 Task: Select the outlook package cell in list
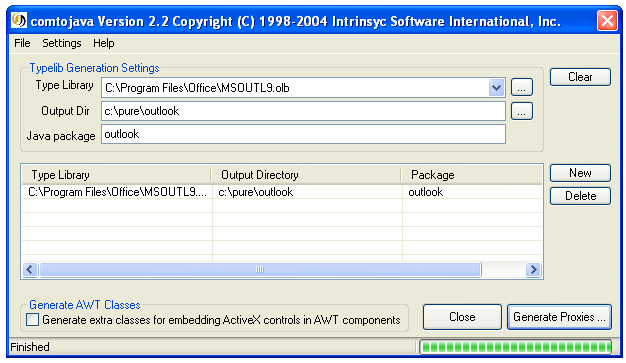[473, 192]
